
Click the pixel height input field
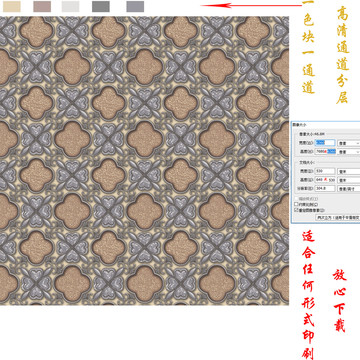[325, 152]
